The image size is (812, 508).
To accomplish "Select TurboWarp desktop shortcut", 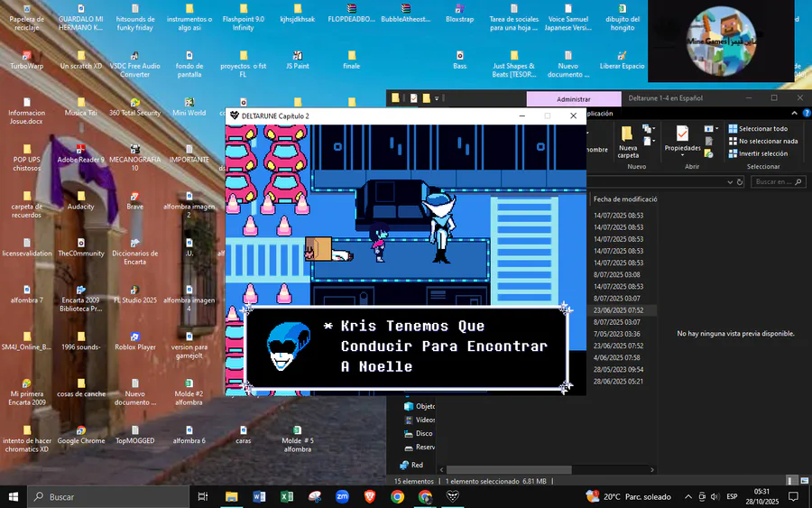I will pyautogui.click(x=27, y=60).
